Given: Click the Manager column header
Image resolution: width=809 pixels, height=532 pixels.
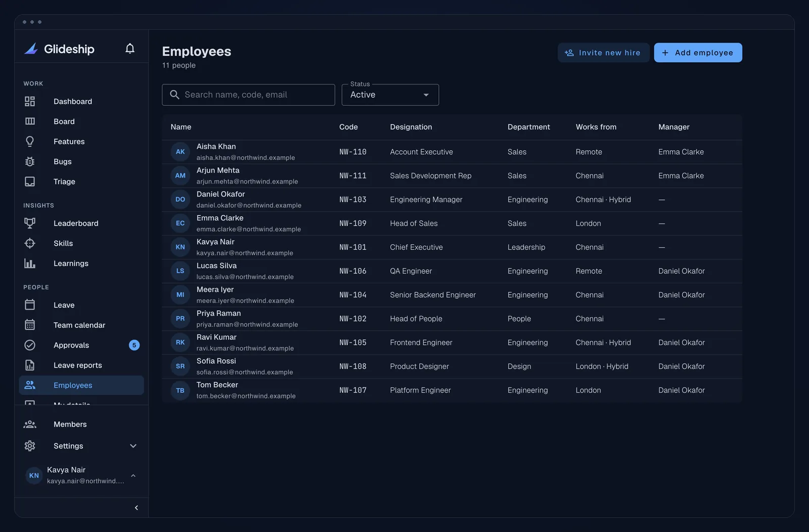Looking at the screenshot, I should tap(674, 127).
